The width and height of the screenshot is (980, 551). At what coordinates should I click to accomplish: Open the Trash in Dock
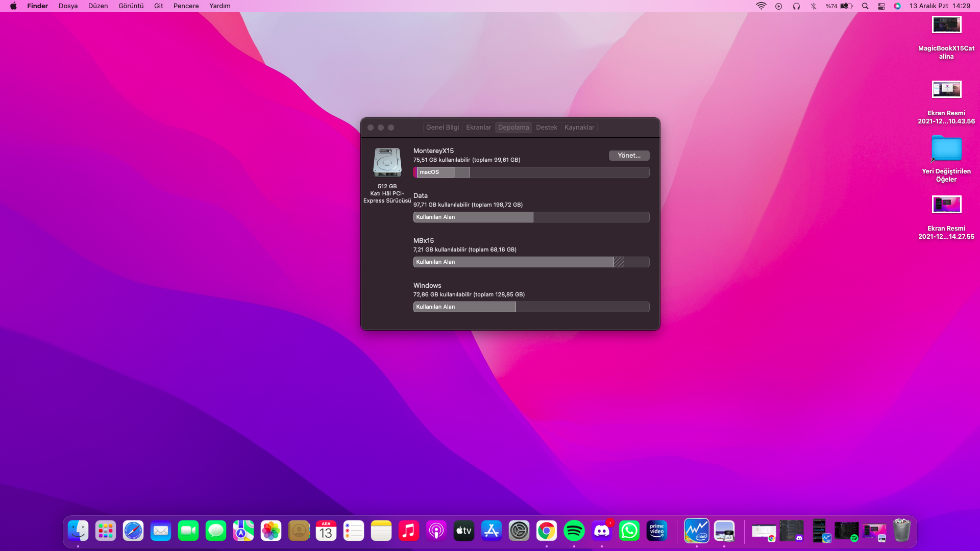(x=901, y=531)
